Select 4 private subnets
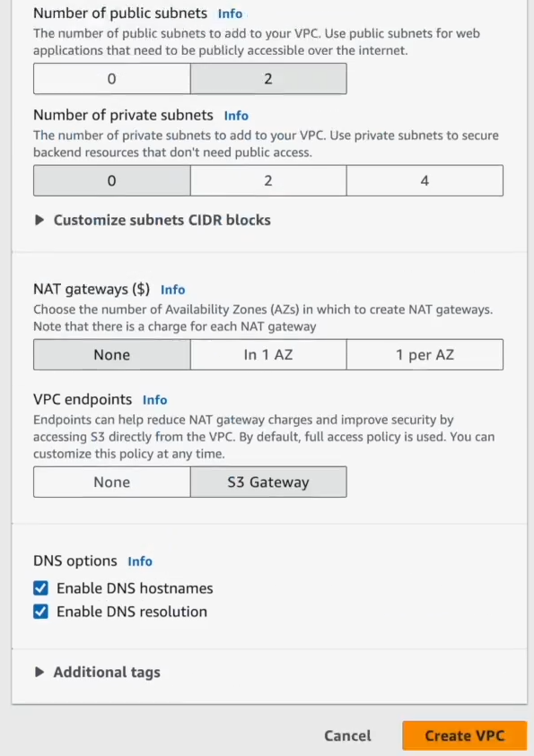The width and height of the screenshot is (534, 756). [425, 180]
